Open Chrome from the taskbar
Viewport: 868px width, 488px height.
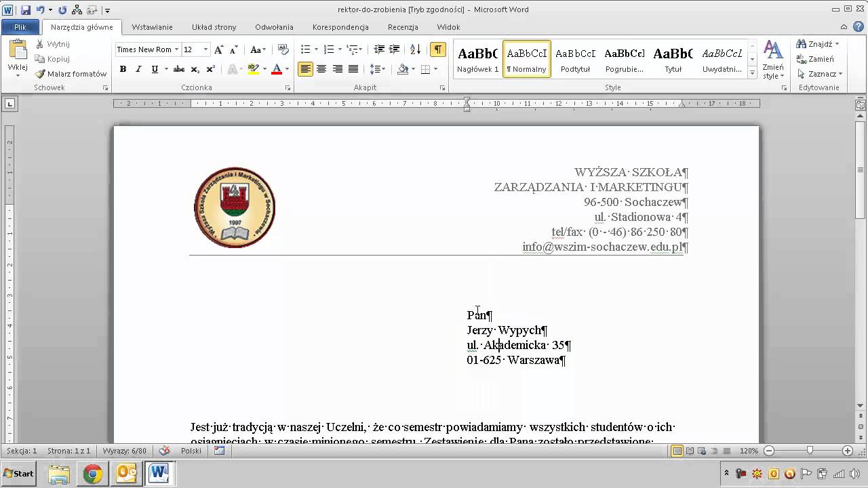coord(93,474)
